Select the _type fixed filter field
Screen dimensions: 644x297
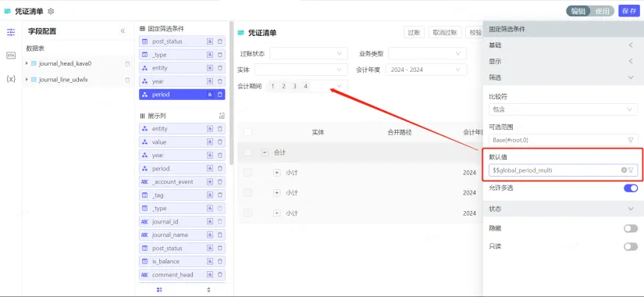click(x=182, y=55)
